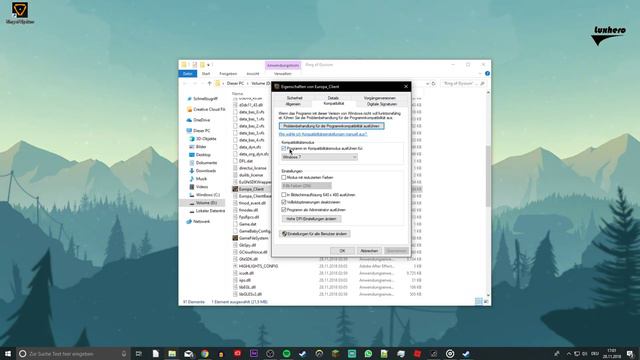Open the Windows 7 compatibility dropdown
640x360 pixels.
coord(319,157)
